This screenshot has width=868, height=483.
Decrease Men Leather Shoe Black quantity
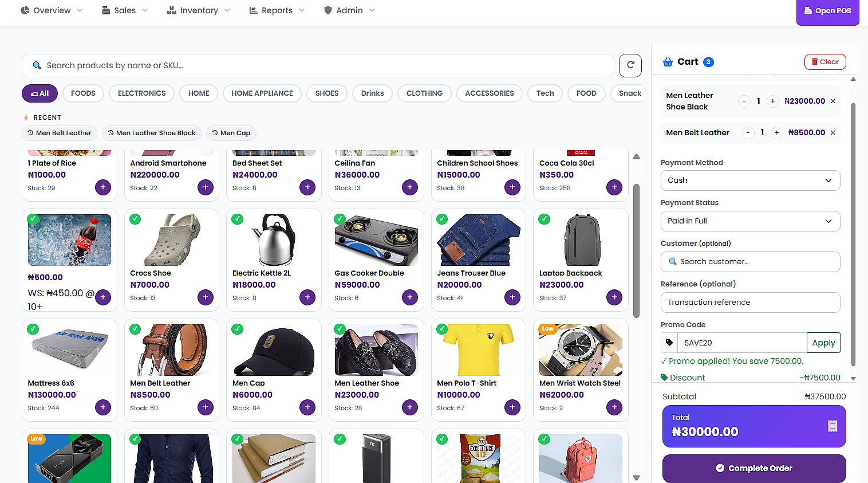coord(744,101)
